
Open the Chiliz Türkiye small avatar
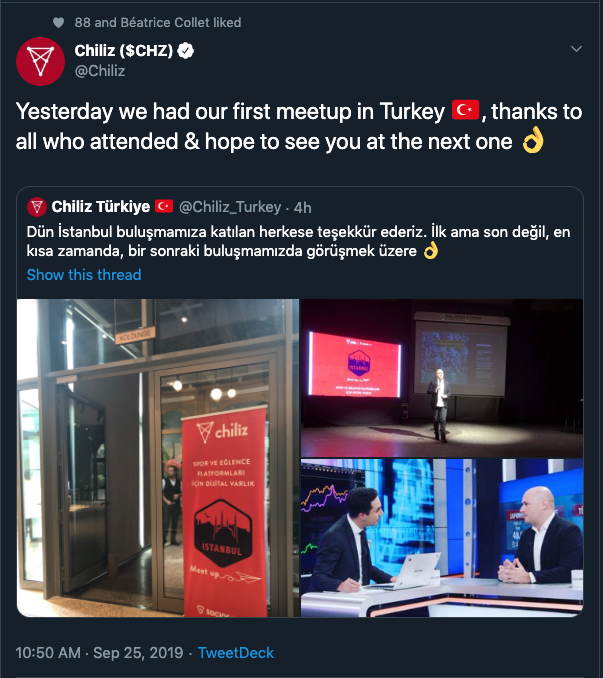[x=37, y=207]
